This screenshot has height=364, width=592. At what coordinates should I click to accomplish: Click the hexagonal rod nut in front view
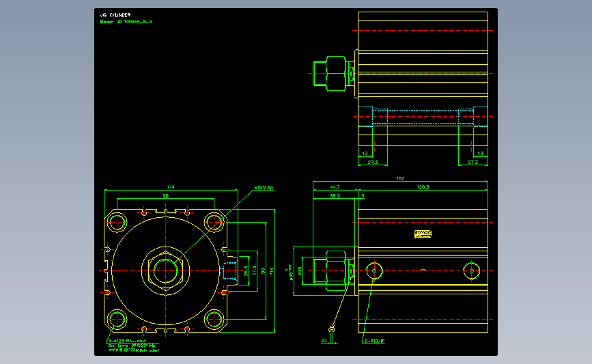coord(166,270)
